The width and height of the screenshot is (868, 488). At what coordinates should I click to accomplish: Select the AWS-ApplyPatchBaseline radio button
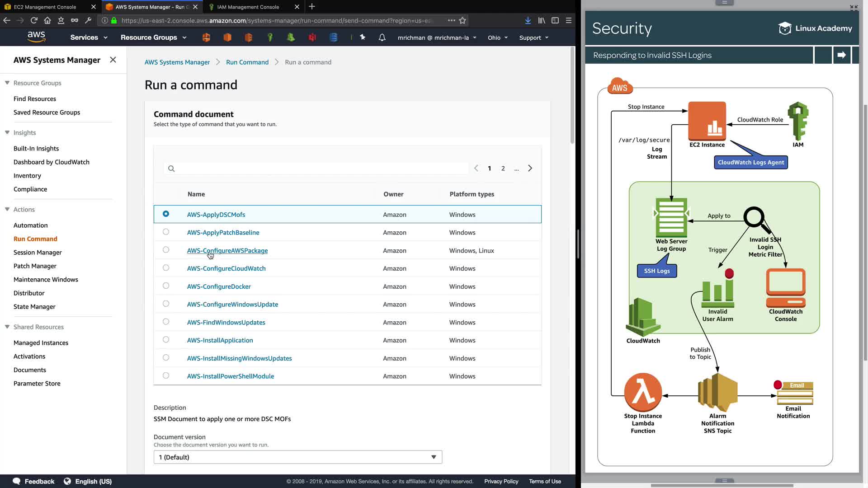(166, 232)
